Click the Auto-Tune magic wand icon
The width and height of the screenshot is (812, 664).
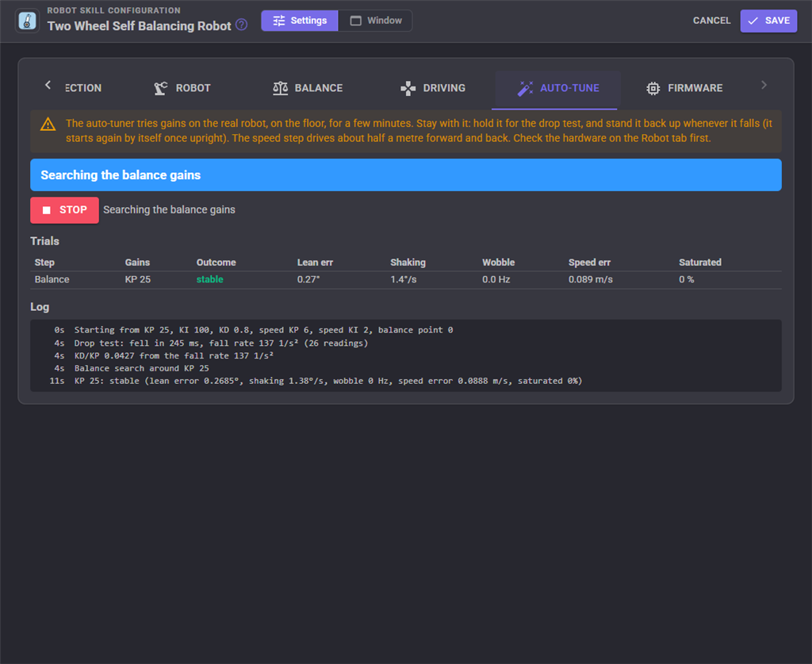pos(525,88)
